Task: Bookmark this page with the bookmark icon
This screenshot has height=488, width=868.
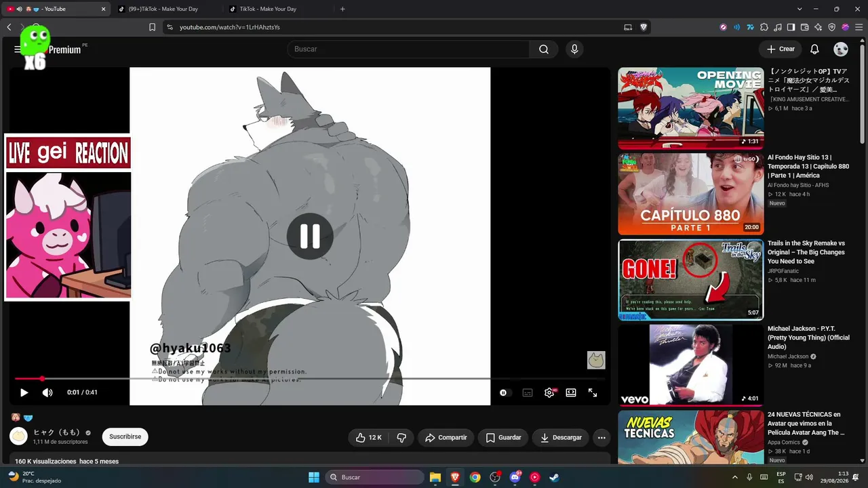Action: click(x=152, y=27)
